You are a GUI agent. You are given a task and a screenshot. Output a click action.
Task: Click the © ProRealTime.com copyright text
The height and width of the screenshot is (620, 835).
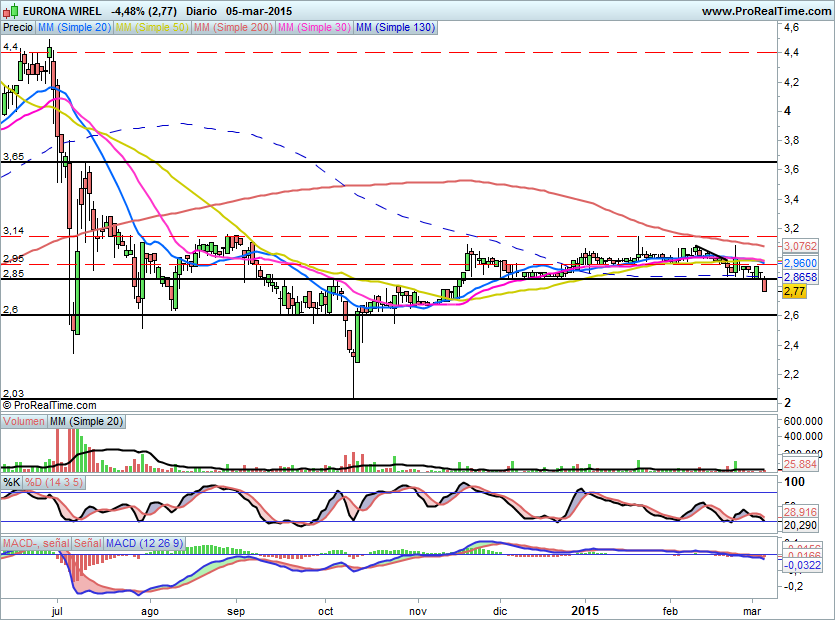[50, 405]
